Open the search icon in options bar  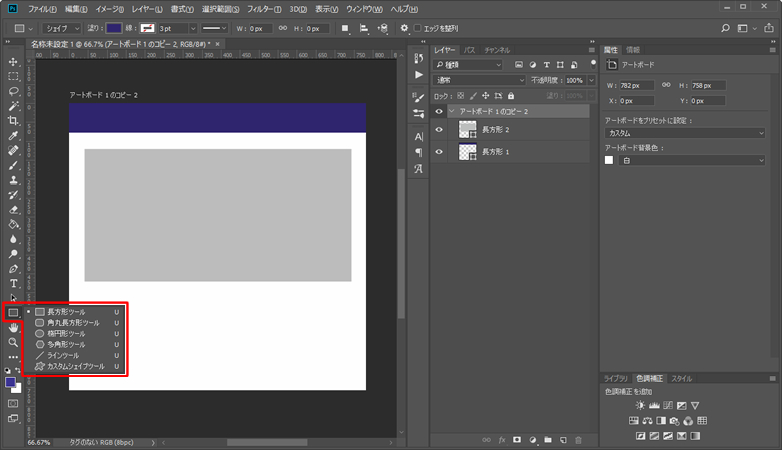point(725,28)
